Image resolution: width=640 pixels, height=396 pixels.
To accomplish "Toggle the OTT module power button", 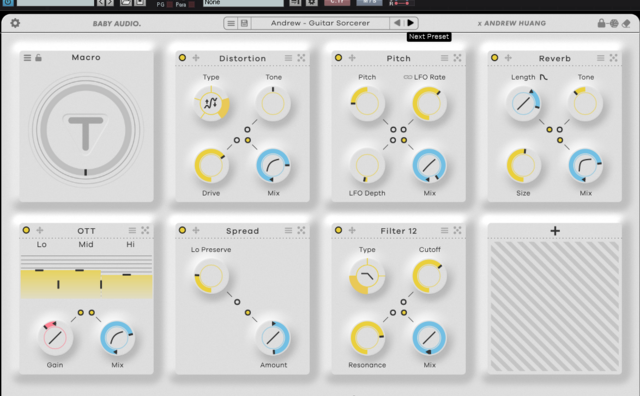I will [26, 230].
